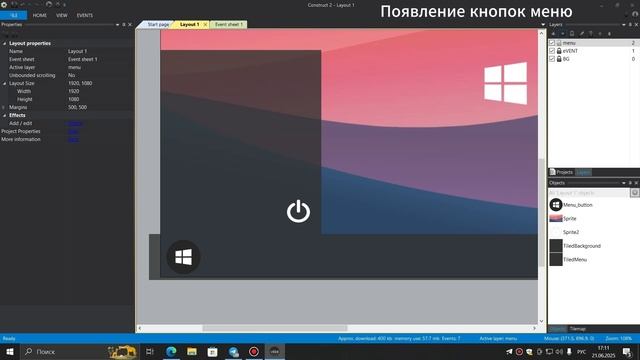This screenshot has height=360, width=640.
Task: Click the Width value 1920
Action: [74, 91]
